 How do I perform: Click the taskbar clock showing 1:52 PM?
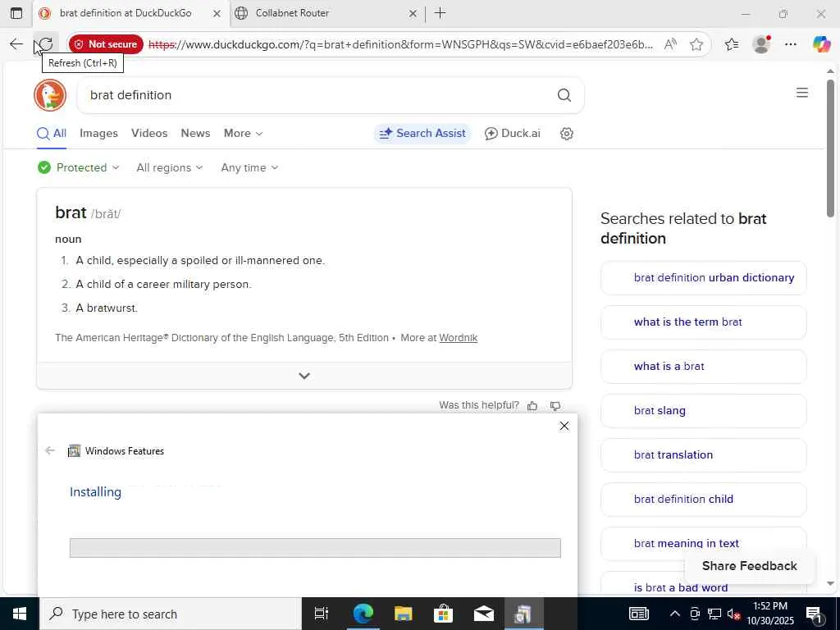pyautogui.click(x=770, y=614)
